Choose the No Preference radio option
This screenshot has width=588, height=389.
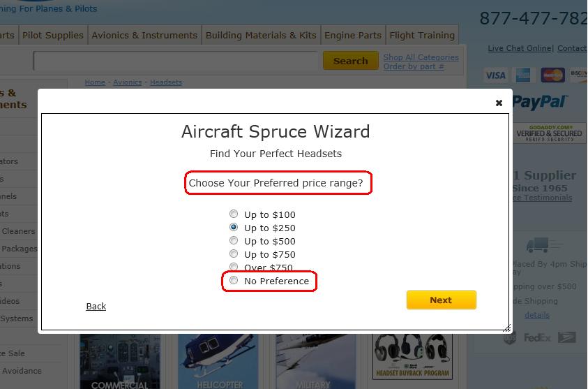pos(234,281)
